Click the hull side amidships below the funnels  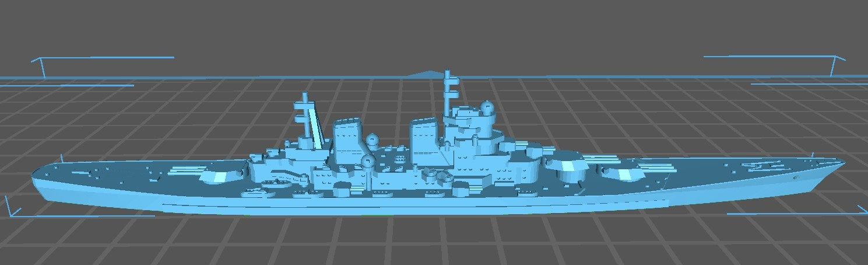385,201
